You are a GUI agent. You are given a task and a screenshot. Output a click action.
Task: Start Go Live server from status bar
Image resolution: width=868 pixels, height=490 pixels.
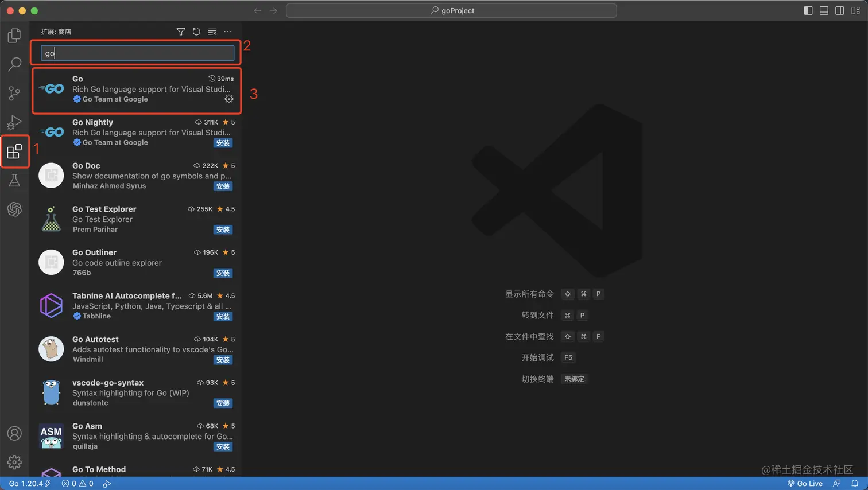tap(805, 484)
